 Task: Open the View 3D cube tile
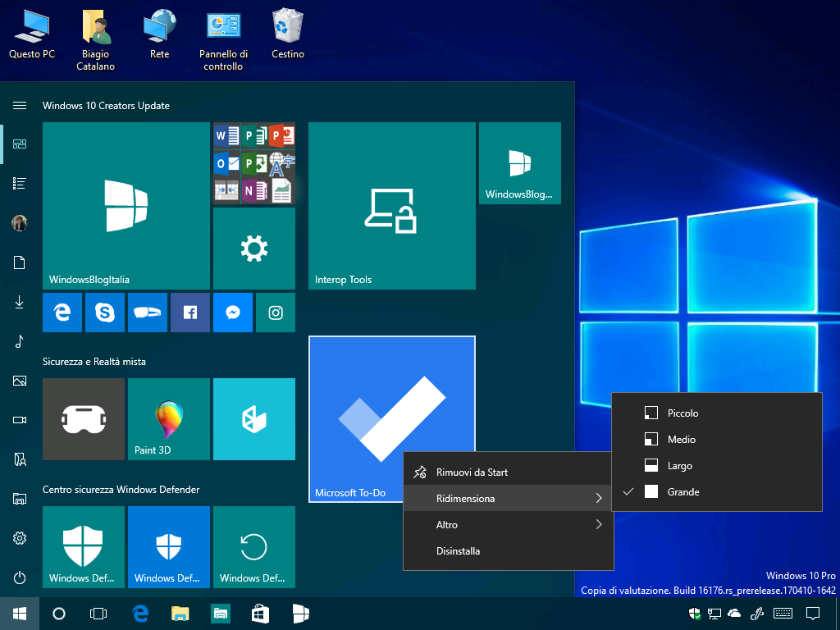point(254,419)
